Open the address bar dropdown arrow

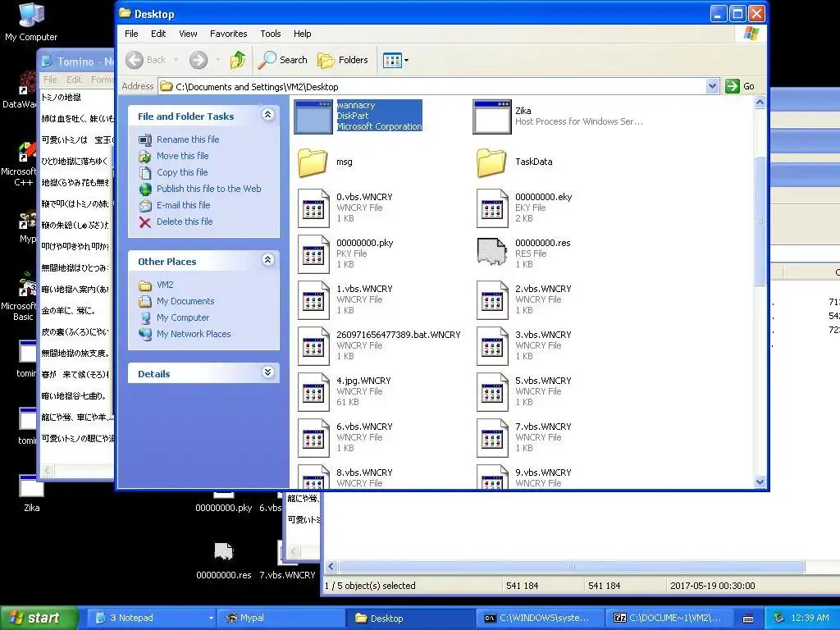tap(712, 86)
